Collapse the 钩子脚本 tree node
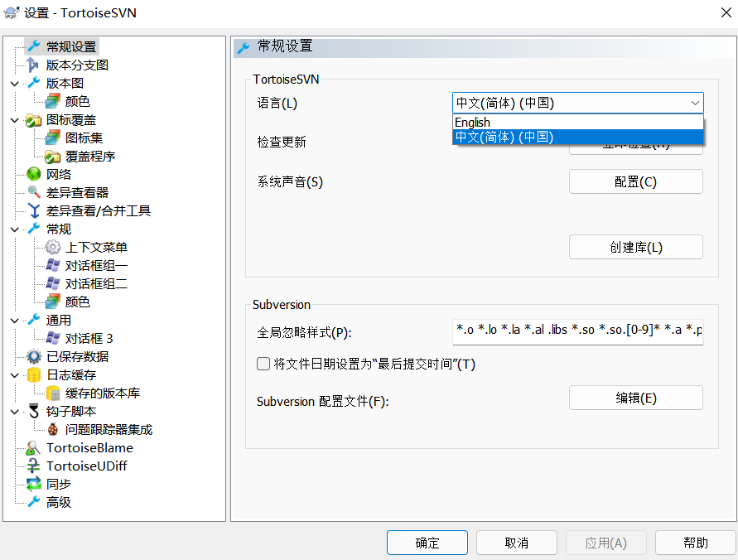 15,412
